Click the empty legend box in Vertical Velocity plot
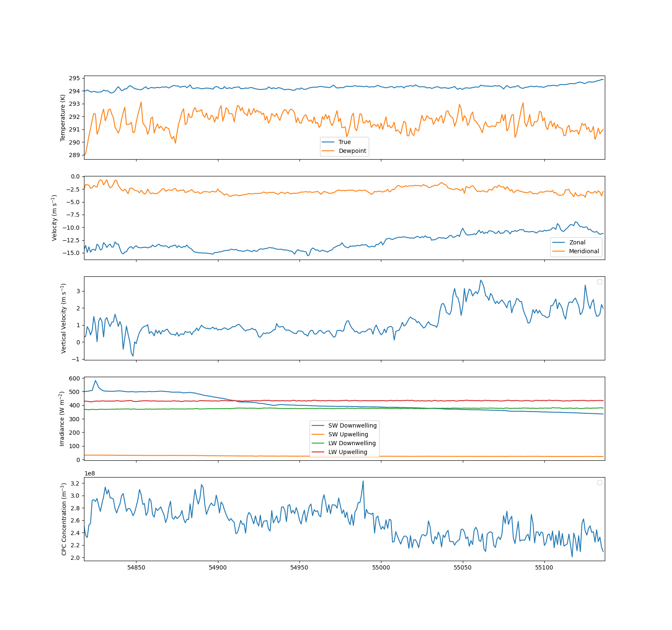Screen dimensions: 672x630 pyautogui.click(x=600, y=282)
